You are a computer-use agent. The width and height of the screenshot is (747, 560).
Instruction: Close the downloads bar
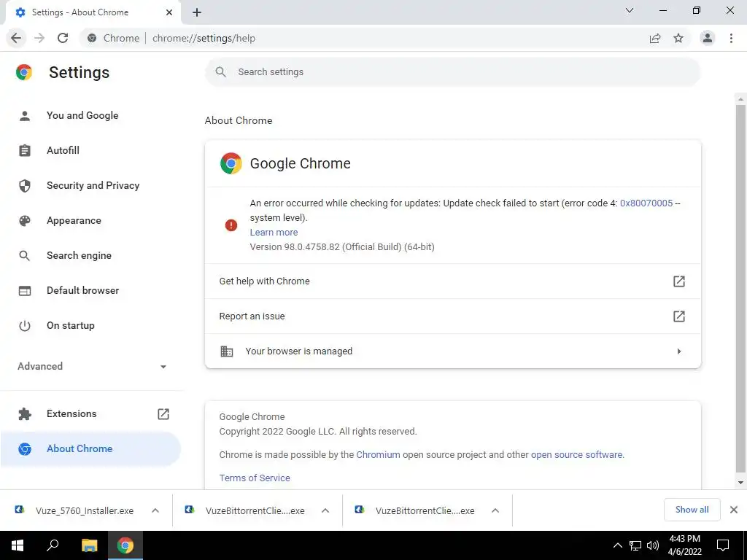[x=734, y=510]
